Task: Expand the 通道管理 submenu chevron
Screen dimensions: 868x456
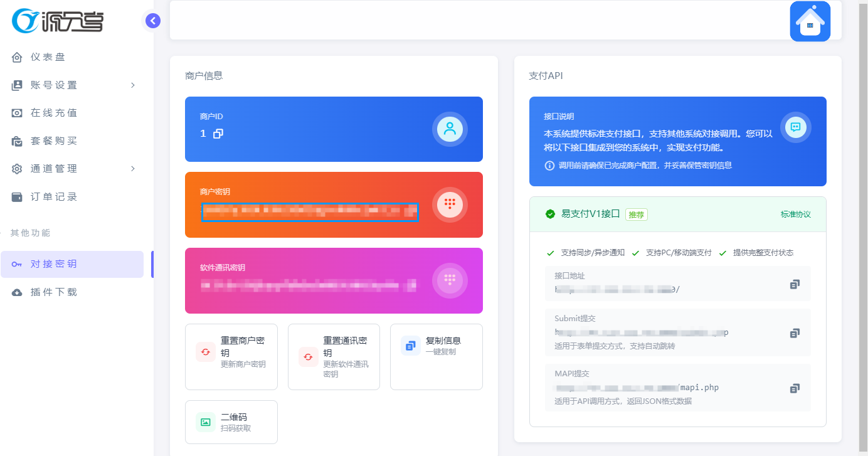Action: (132, 169)
